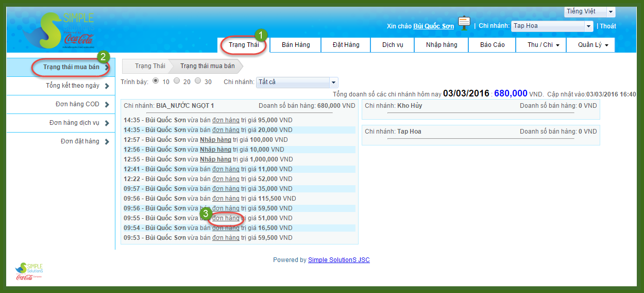Select the 20 rows display radio button
The image size is (644, 293).
pyautogui.click(x=177, y=82)
